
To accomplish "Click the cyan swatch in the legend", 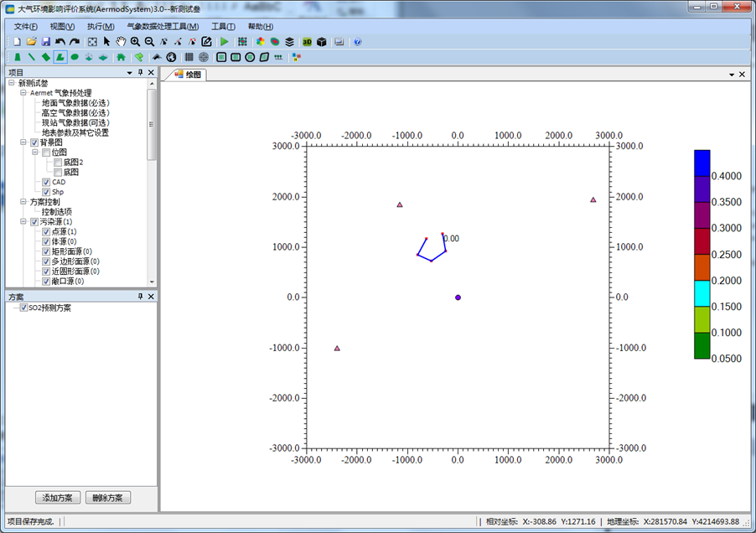I will (702, 293).
